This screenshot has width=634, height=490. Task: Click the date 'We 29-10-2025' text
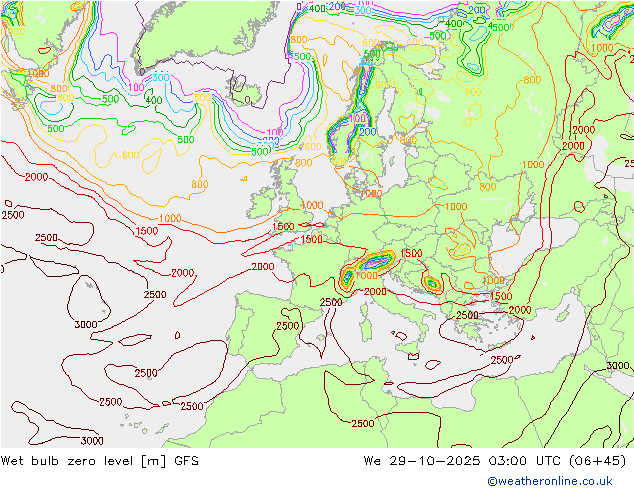pyautogui.click(x=422, y=461)
